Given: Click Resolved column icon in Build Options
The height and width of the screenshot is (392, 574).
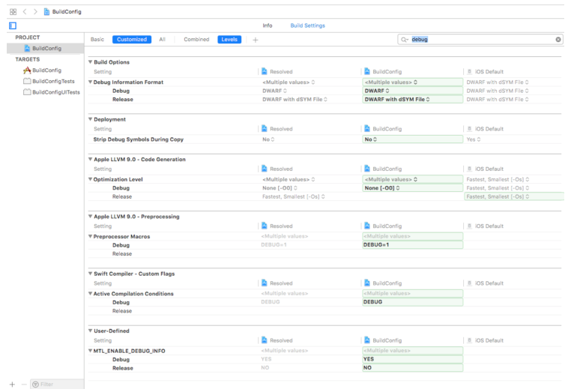Looking at the screenshot, I should click(x=265, y=71).
